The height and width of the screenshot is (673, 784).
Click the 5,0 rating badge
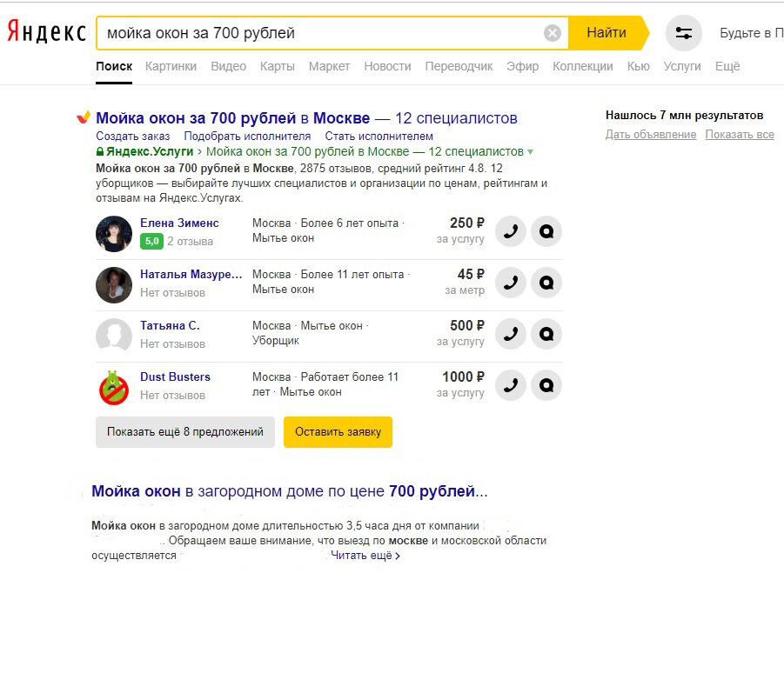(x=151, y=242)
